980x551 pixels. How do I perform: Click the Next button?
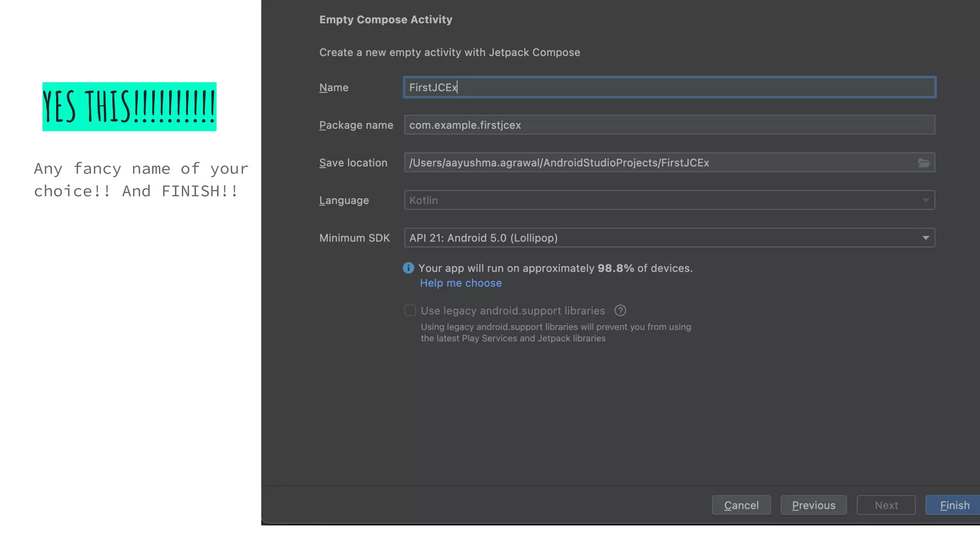point(886,505)
